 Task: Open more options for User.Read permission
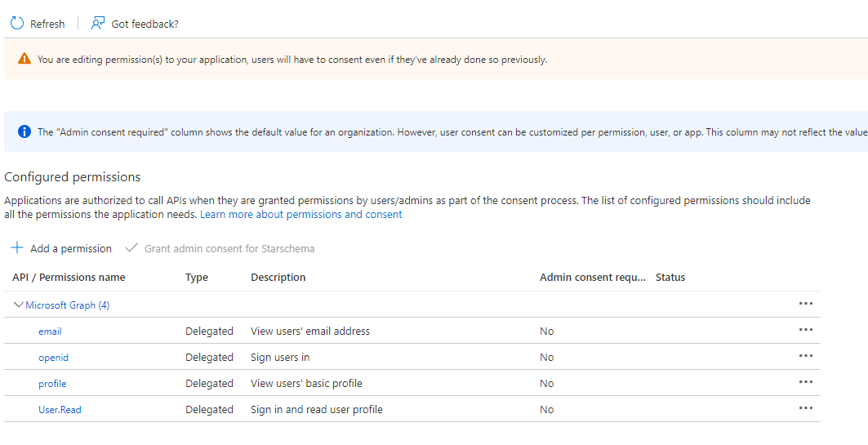(806, 408)
